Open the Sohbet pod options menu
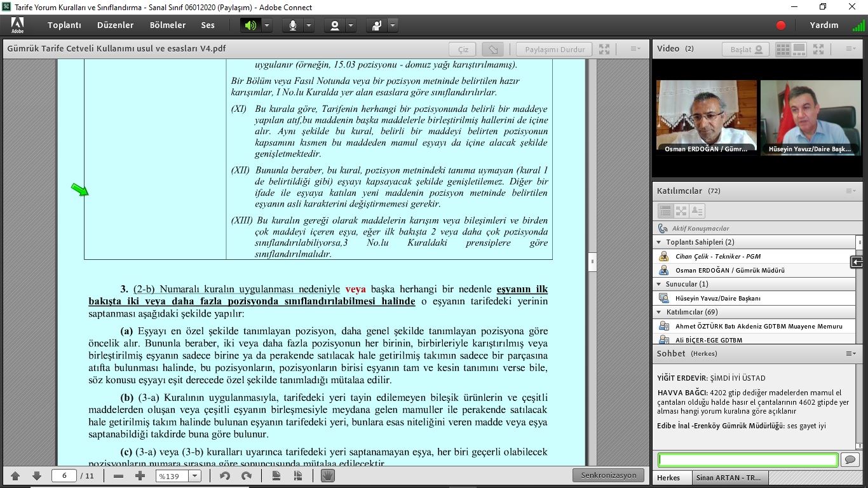 850,353
